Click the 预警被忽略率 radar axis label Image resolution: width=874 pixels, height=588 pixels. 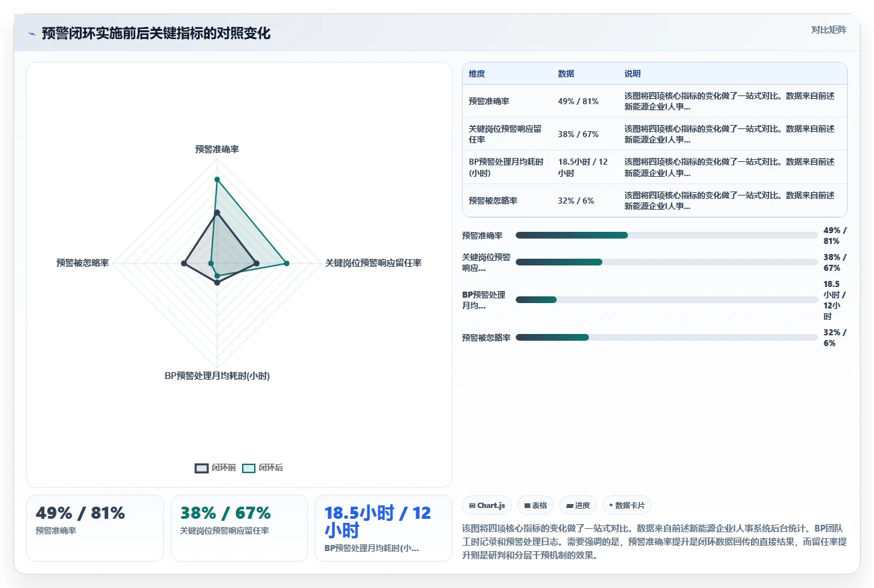pyautogui.click(x=83, y=263)
